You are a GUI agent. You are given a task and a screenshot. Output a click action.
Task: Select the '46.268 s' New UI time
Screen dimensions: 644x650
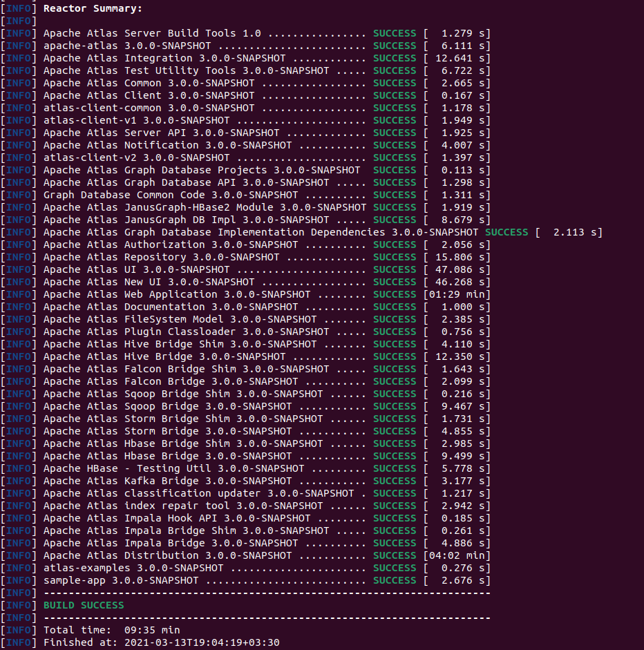460,282
